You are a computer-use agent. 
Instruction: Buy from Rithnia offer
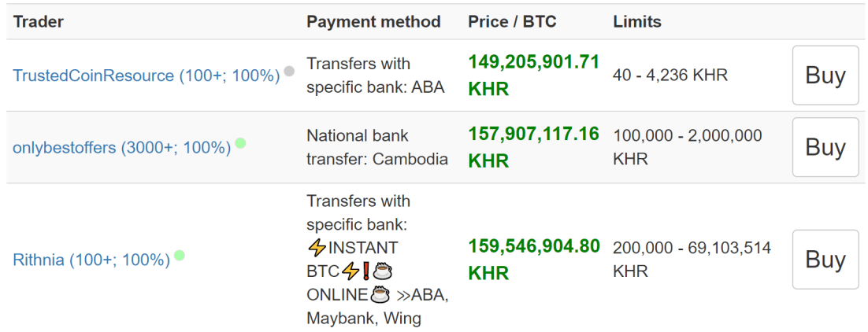click(825, 260)
